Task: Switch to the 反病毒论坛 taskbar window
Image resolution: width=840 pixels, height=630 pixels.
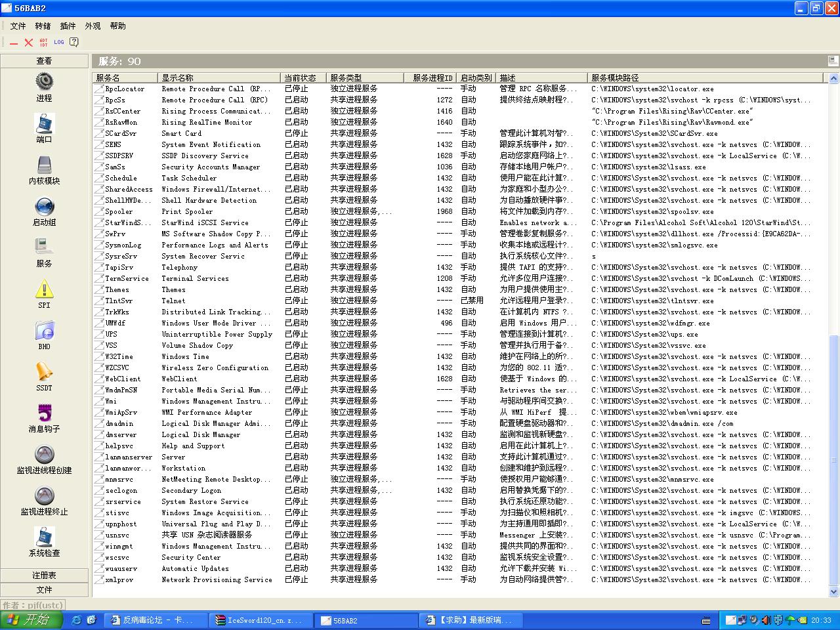Action: tap(157, 619)
